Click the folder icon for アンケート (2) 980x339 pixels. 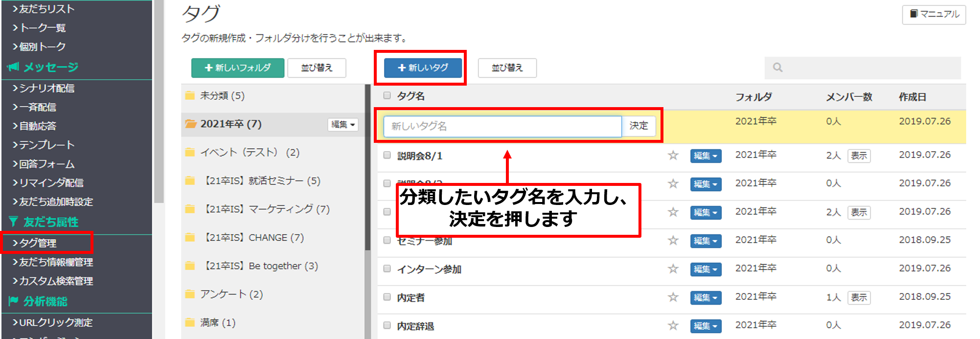tap(190, 294)
